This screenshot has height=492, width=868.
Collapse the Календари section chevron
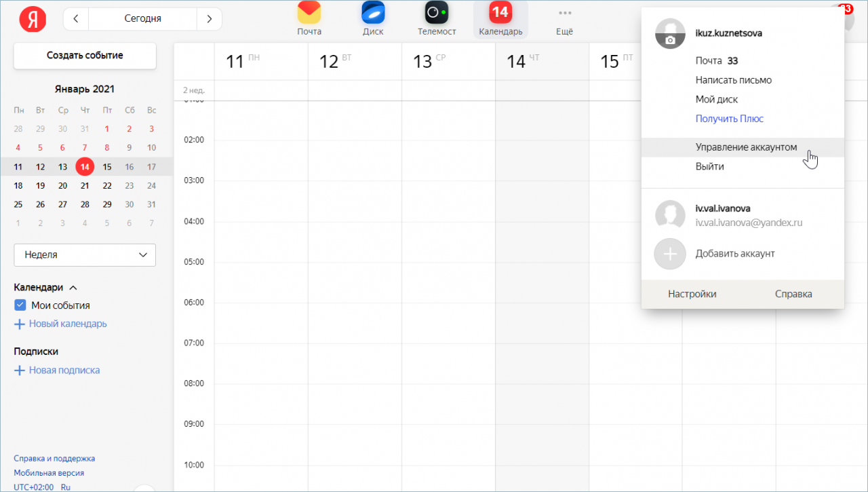tap(73, 288)
